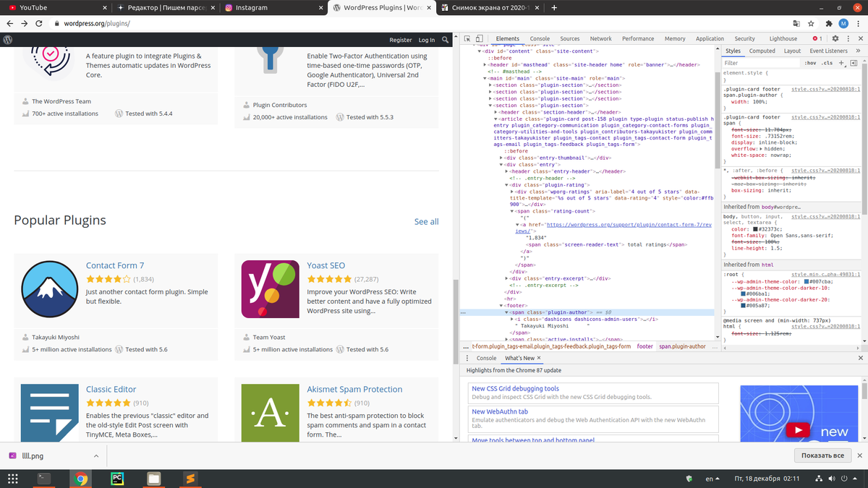
Task: Launch PyCharm from the taskbar
Action: click(x=117, y=479)
